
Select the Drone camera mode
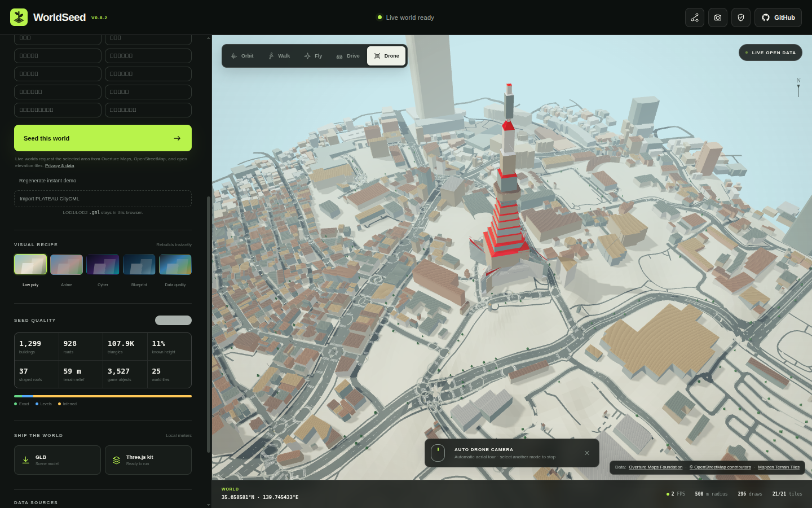click(386, 56)
